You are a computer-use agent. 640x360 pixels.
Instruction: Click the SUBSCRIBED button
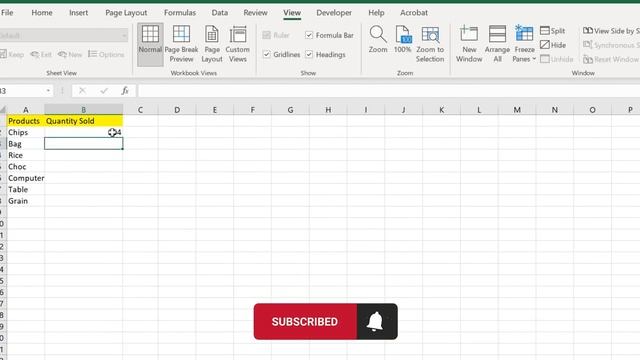pyautogui.click(x=305, y=321)
